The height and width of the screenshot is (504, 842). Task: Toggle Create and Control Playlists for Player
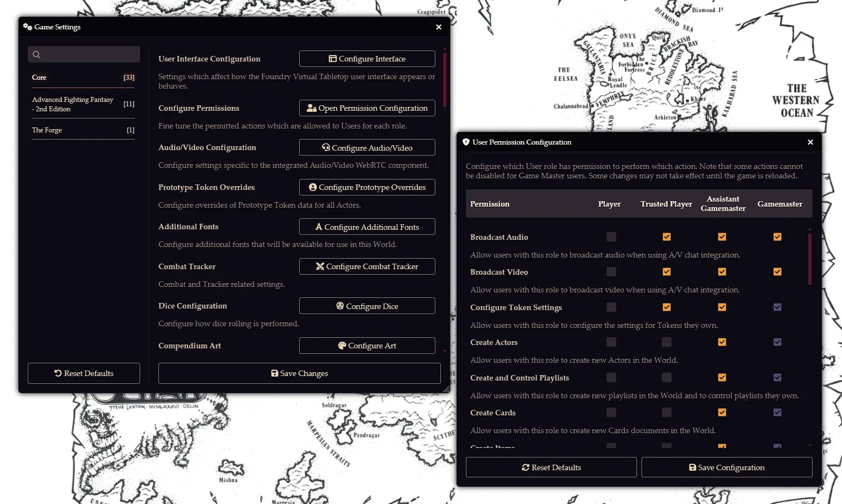point(611,377)
